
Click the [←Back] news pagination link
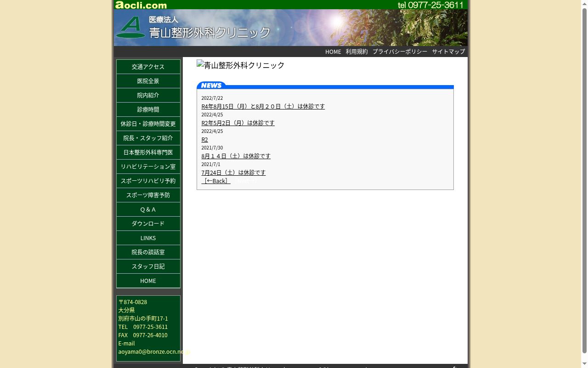[216, 181]
